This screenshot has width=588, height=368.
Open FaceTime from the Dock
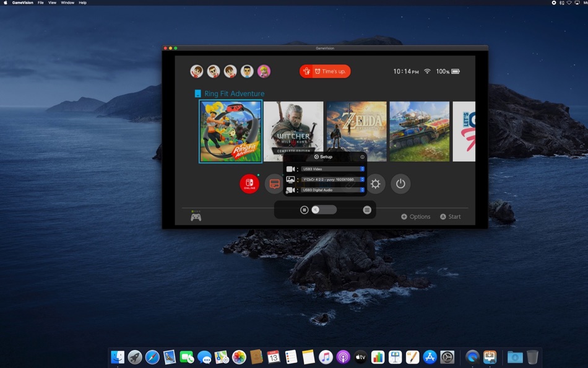pos(187,357)
